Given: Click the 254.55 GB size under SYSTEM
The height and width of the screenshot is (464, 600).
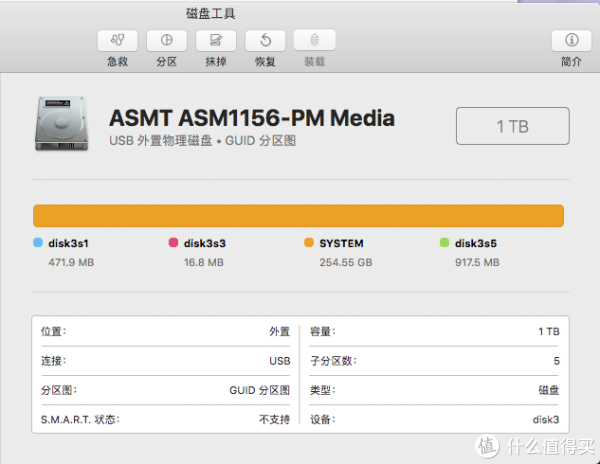Looking at the screenshot, I should coord(344,263).
